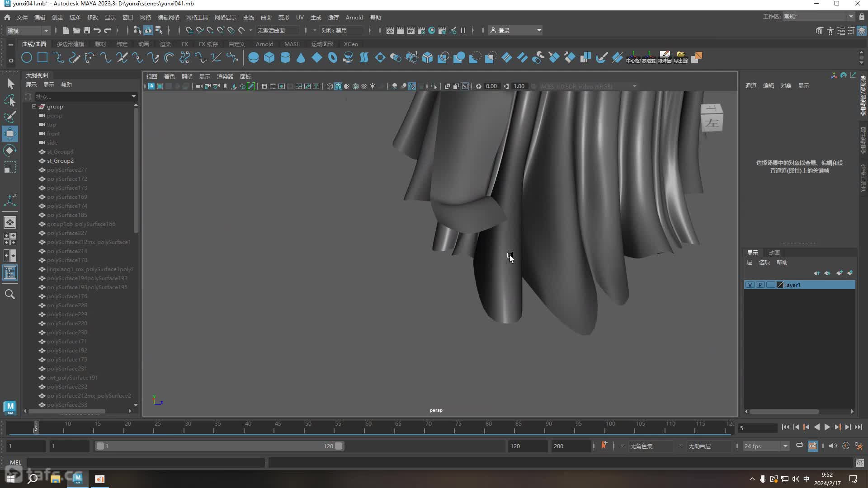The height and width of the screenshot is (488, 868).
Task: Activate the Scale tool in the toolbox
Action: coord(10,168)
